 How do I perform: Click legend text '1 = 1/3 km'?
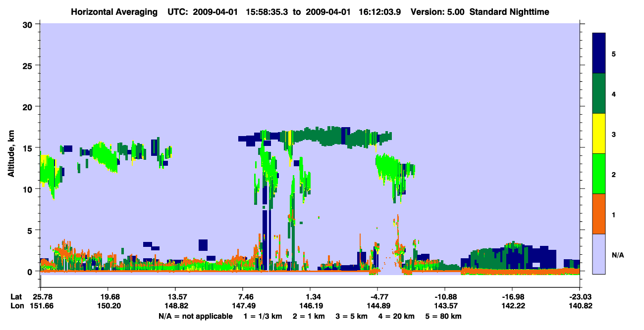(263, 316)
